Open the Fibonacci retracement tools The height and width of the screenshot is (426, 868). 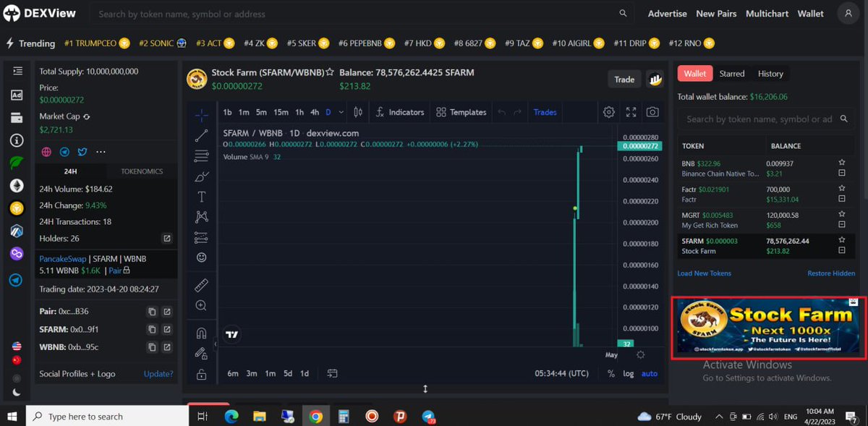click(202, 156)
